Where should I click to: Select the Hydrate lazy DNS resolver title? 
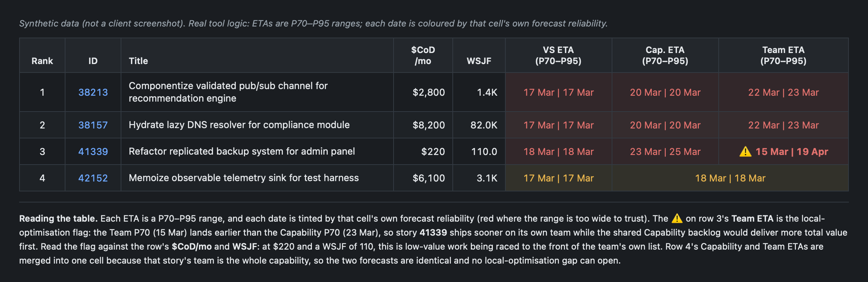click(239, 125)
